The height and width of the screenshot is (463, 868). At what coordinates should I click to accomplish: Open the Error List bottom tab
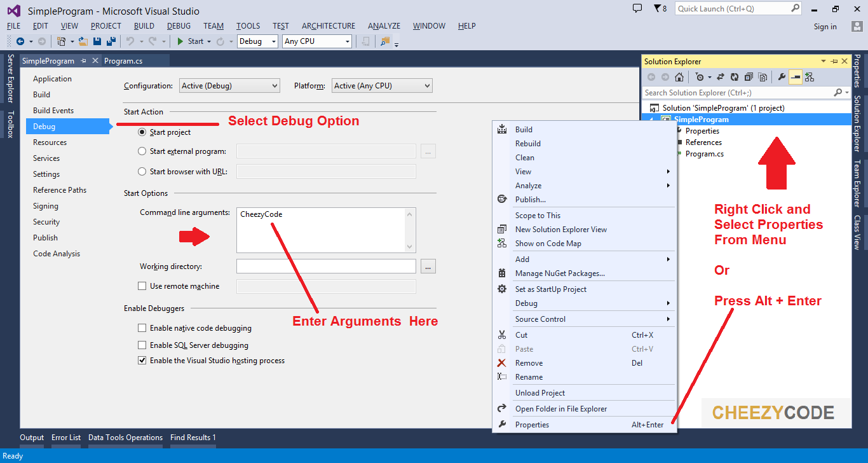66,438
